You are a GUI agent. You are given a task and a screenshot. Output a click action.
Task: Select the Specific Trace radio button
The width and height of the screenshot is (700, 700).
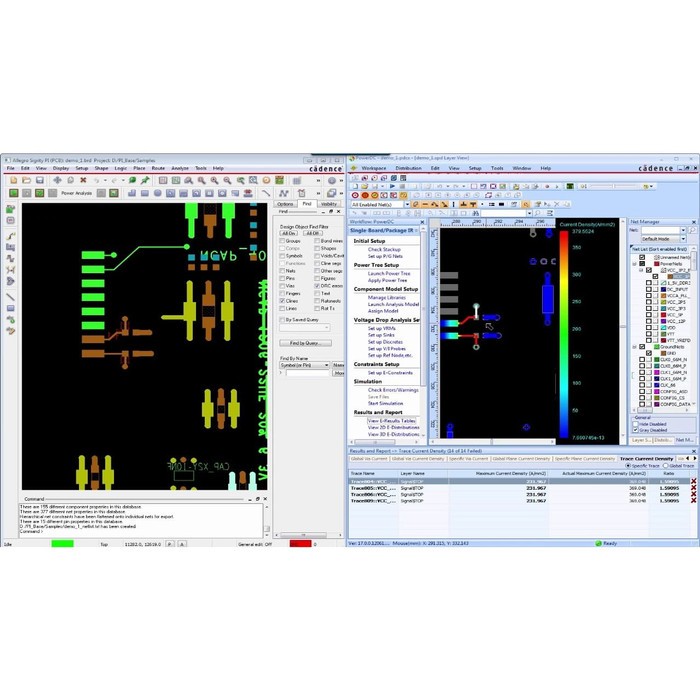click(x=628, y=466)
